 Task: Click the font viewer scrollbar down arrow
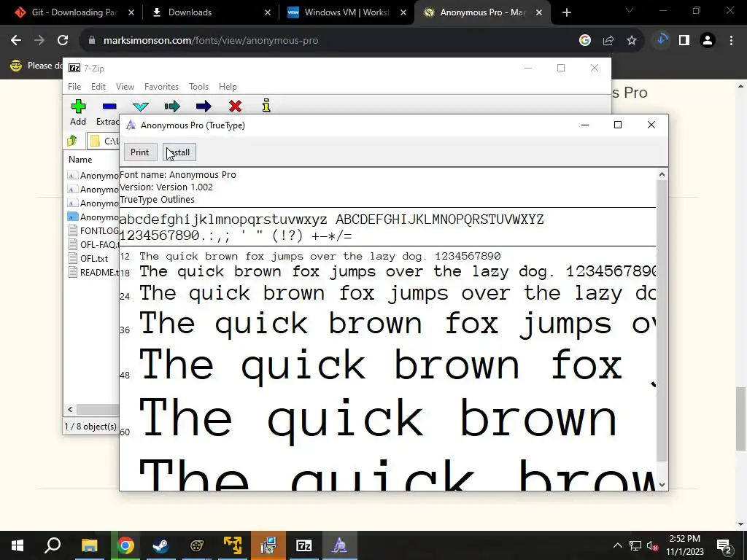pyautogui.click(x=662, y=485)
